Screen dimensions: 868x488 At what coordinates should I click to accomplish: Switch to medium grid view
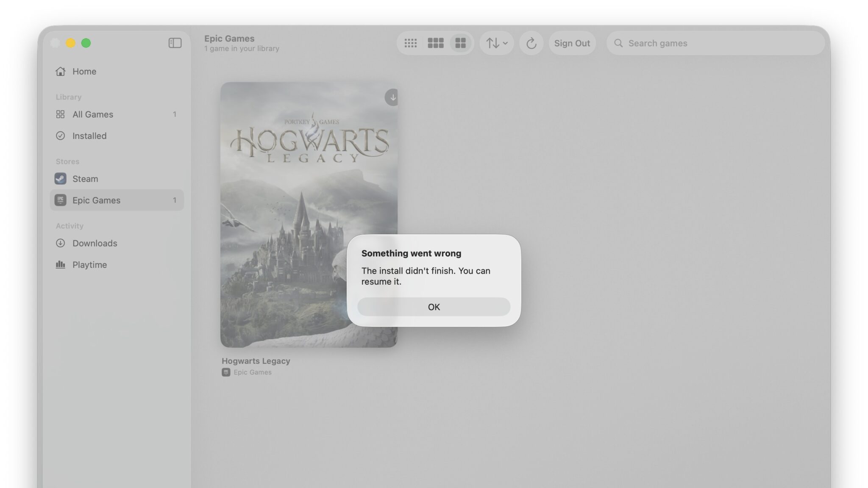click(435, 43)
